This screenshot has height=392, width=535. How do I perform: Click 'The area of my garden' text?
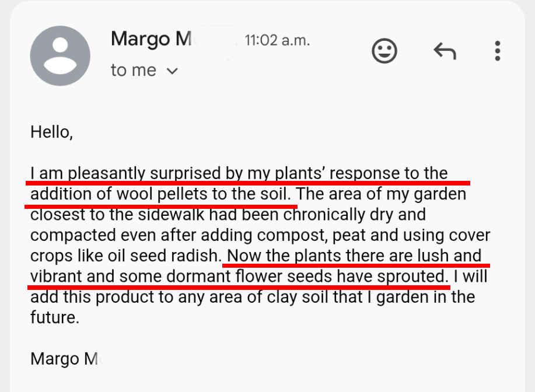point(381,194)
